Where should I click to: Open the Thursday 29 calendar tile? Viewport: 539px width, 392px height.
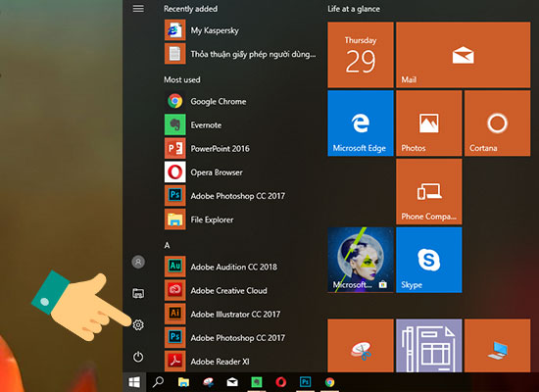[361, 55]
